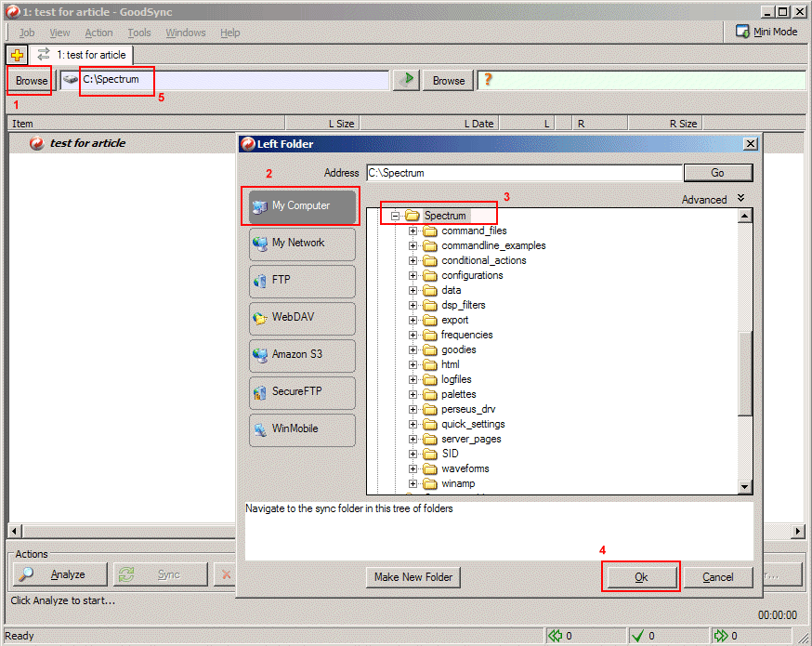Click the My Network globe icon
This screenshot has width=812, height=646.
click(260, 243)
